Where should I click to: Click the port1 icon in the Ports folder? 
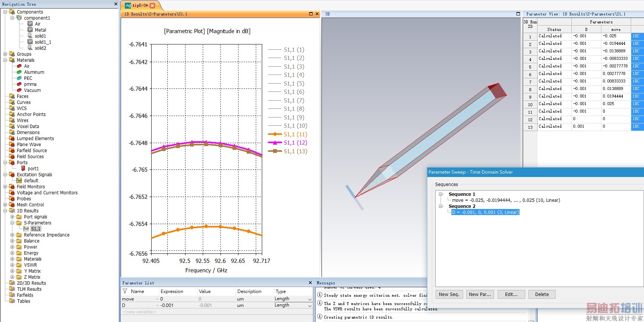coord(23,168)
